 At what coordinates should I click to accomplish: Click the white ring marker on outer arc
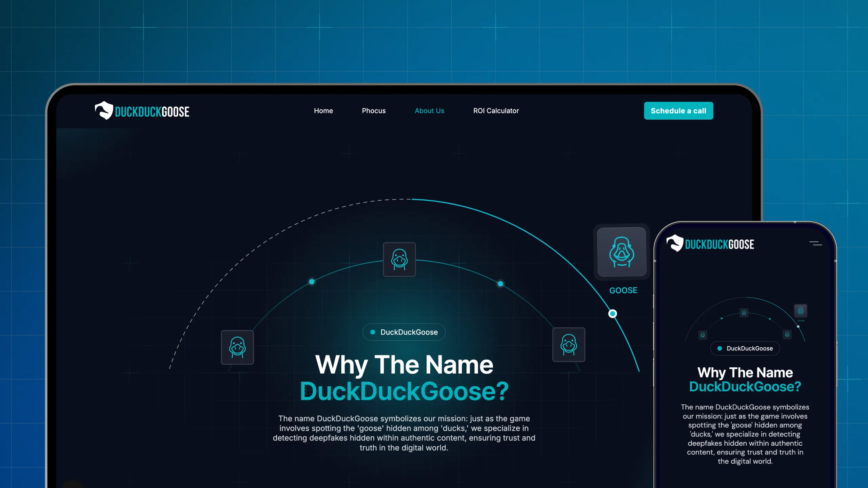[x=612, y=314]
